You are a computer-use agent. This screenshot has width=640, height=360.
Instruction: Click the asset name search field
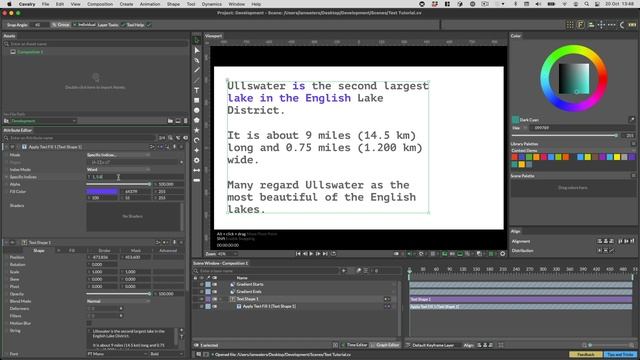click(x=96, y=44)
